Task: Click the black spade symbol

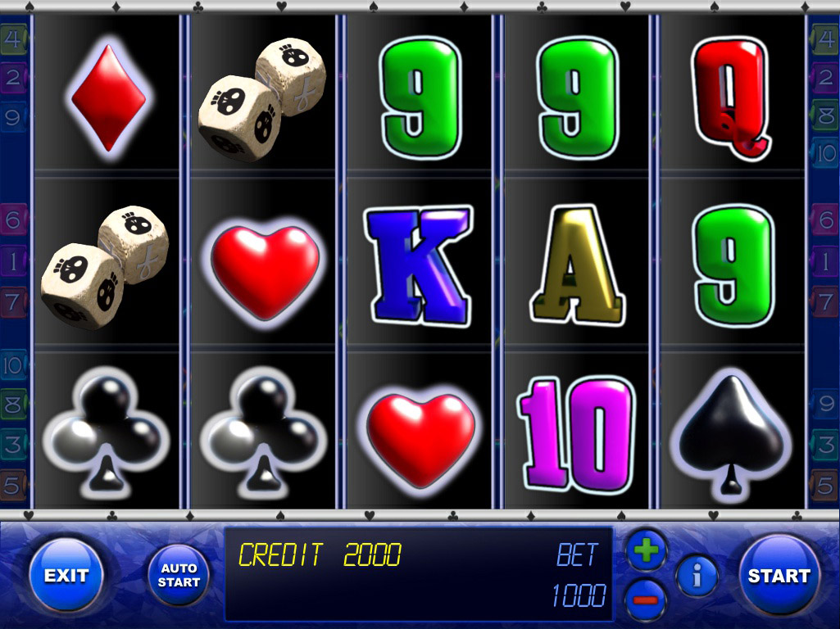Action: (731, 435)
